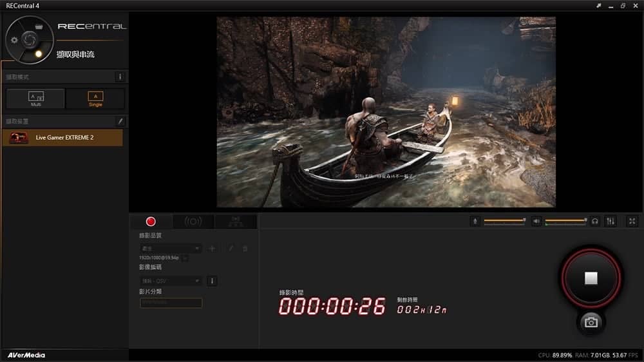This screenshot has width=644, height=362.
Task: Edit the capture device with pencil icon
Action: (x=120, y=121)
